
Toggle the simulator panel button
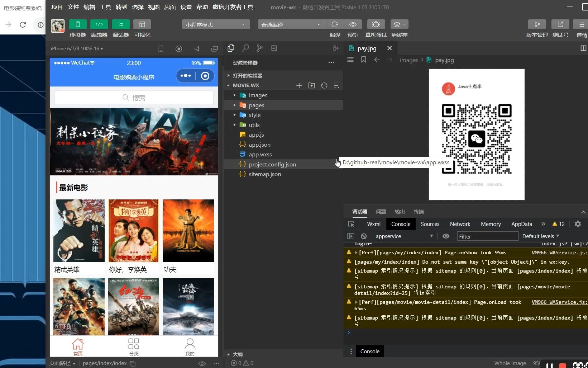coord(77,24)
